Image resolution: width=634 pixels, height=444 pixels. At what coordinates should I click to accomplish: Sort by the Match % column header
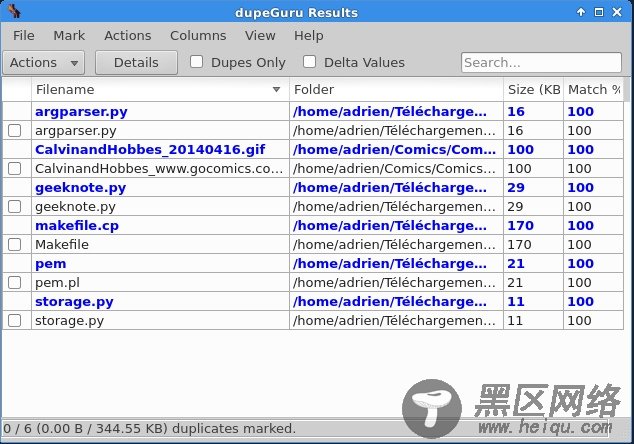(x=593, y=89)
